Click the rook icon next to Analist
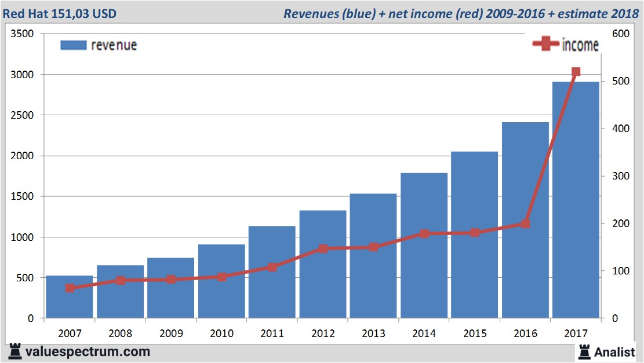This screenshot has width=644, height=363. point(584,351)
